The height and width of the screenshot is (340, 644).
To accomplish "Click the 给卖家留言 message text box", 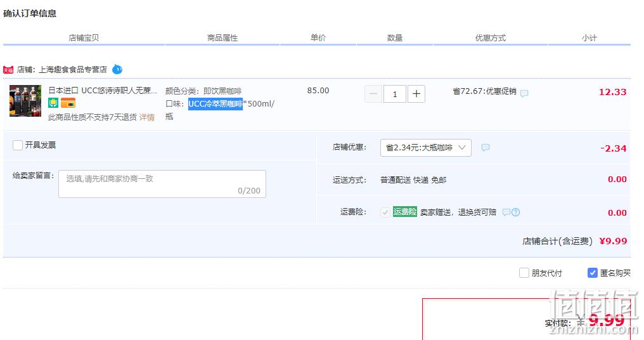I will coord(162,184).
